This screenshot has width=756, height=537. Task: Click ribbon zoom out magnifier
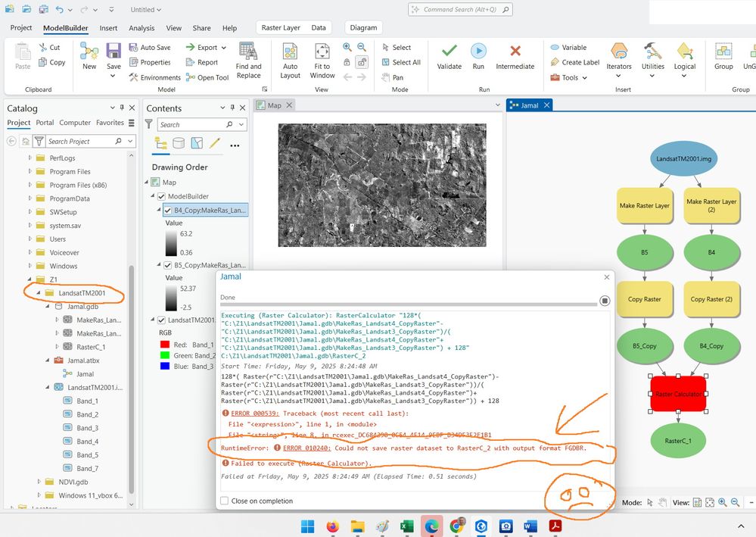click(x=362, y=47)
